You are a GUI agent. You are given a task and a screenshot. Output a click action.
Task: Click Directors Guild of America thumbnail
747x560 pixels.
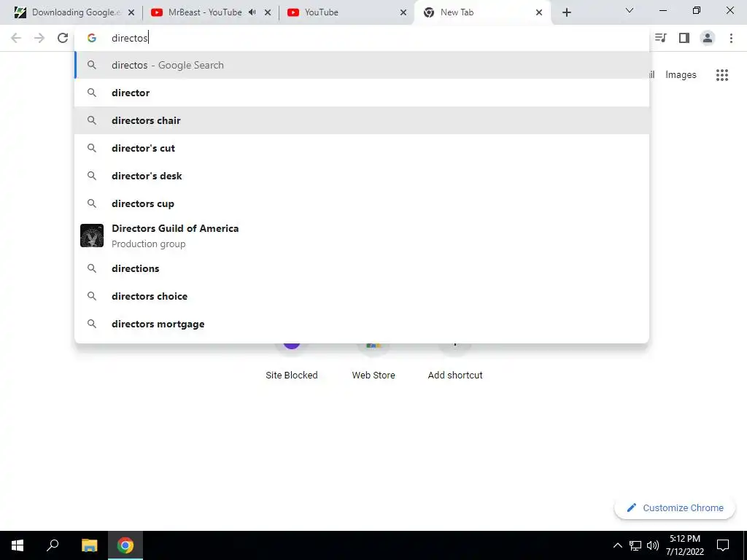(92, 236)
